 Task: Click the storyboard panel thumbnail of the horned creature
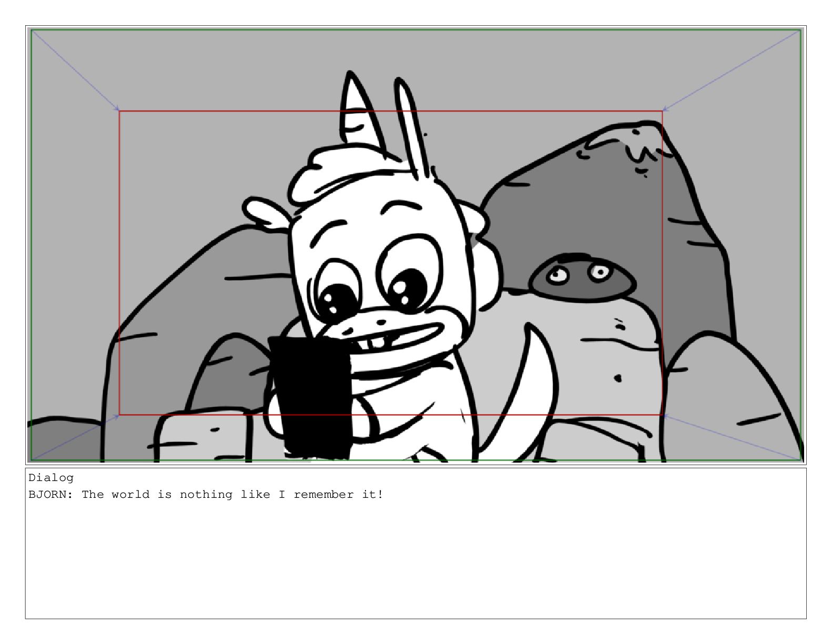tap(415, 245)
